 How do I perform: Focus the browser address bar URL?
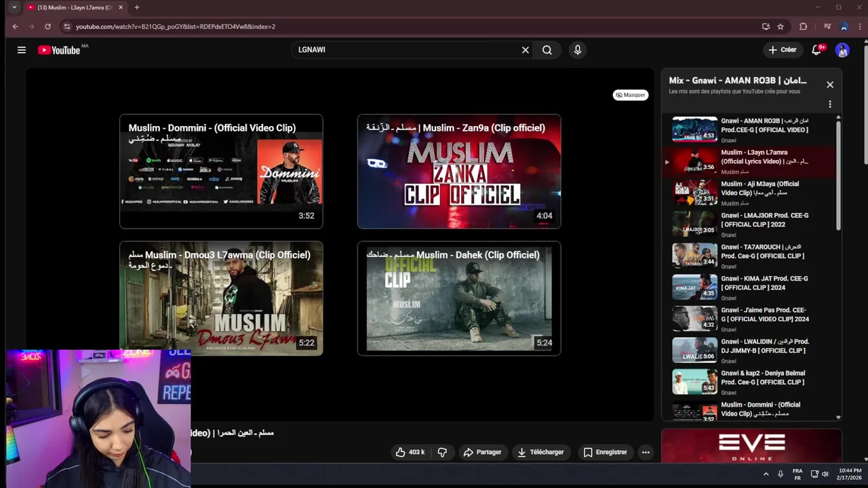point(176,26)
